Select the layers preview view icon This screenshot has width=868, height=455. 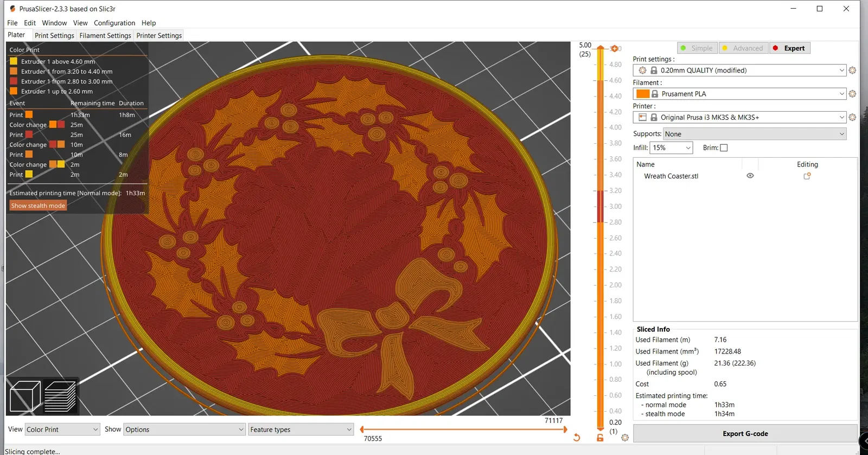coord(60,396)
